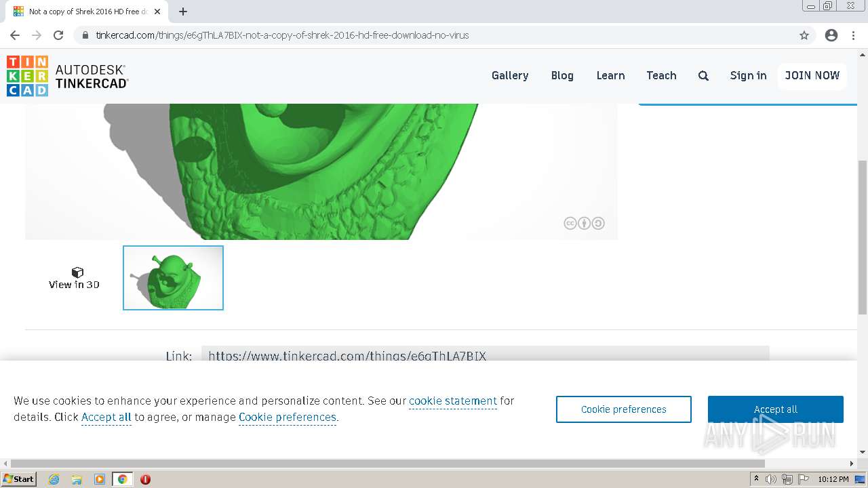The width and height of the screenshot is (868, 488).
Task: Click the blue Accept all button
Action: [776, 409]
